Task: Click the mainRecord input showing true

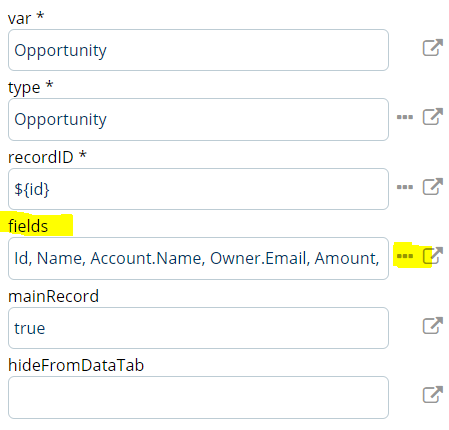Action: 198,328
